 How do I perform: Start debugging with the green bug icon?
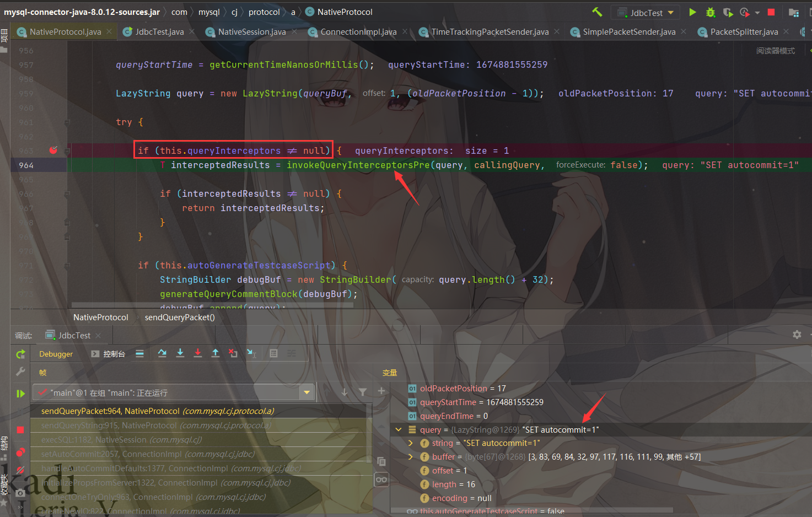click(x=711, y=12)
